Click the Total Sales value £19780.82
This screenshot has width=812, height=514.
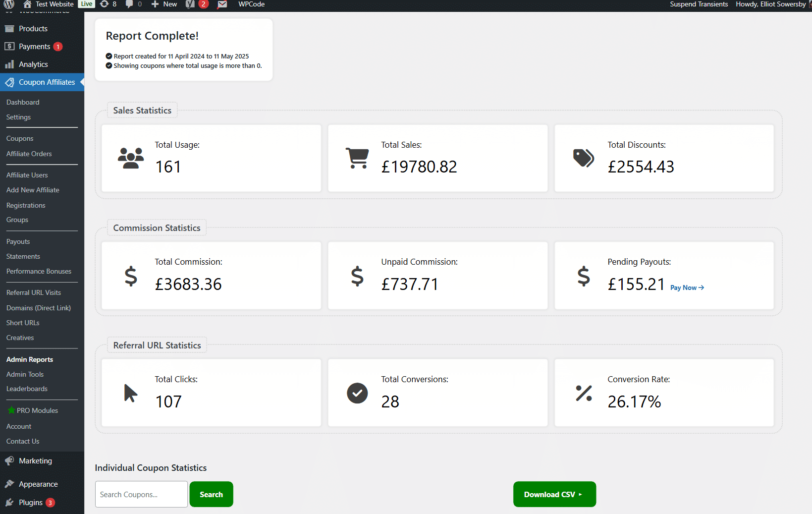pyautogui.click(x=419, y=167)
